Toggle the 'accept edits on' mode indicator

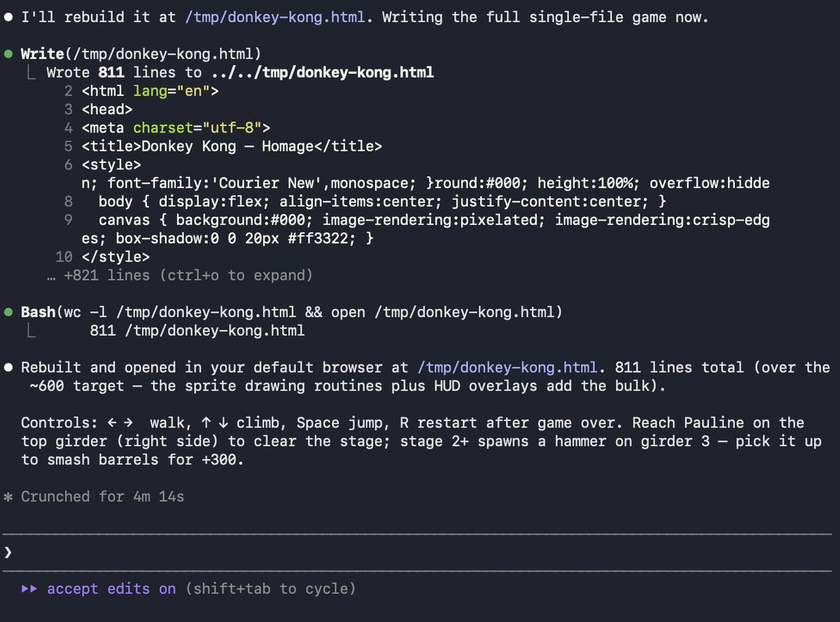(111, 589)
